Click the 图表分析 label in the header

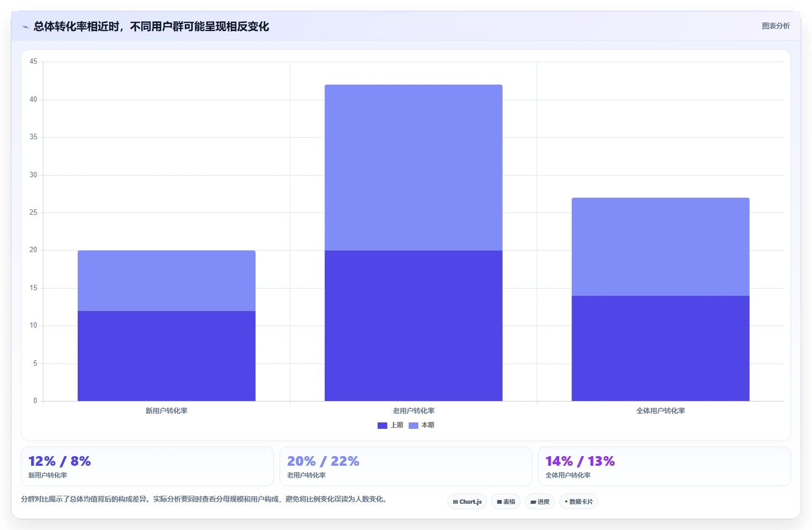[776, 26]
